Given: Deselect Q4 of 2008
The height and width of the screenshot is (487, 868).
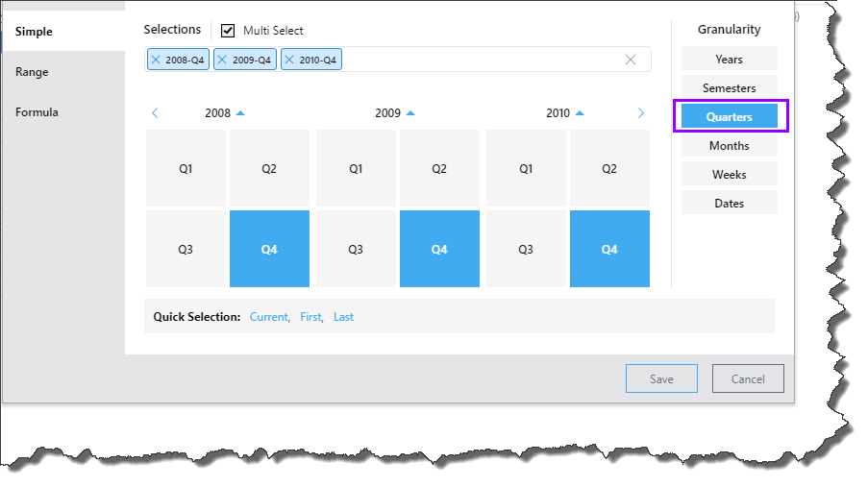Looking at the screenshot, I should 269,249.
